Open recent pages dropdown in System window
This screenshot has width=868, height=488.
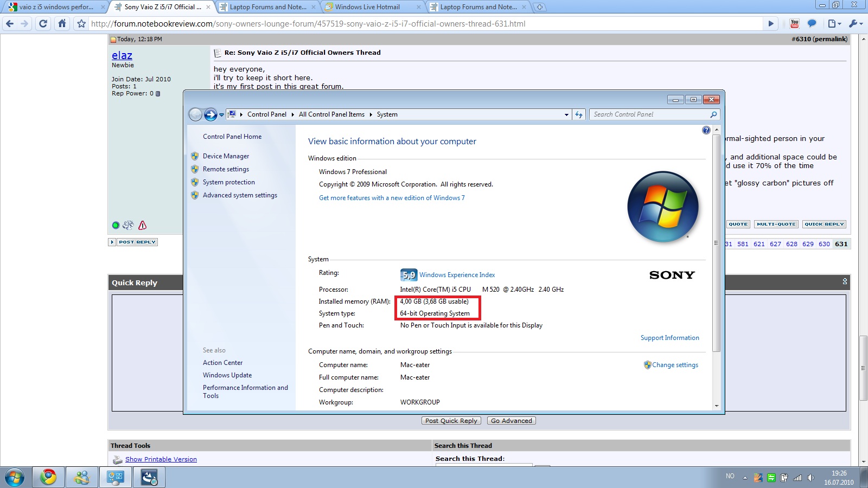(221, 115)
